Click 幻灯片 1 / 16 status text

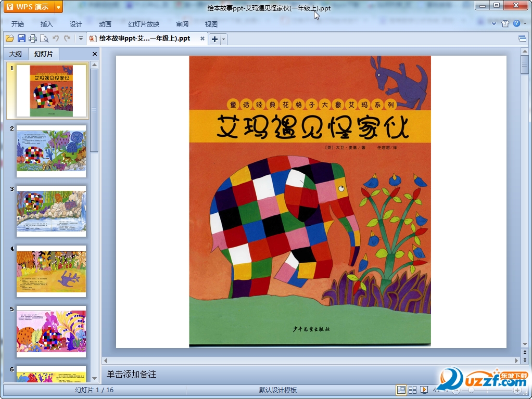click(94, 390)
